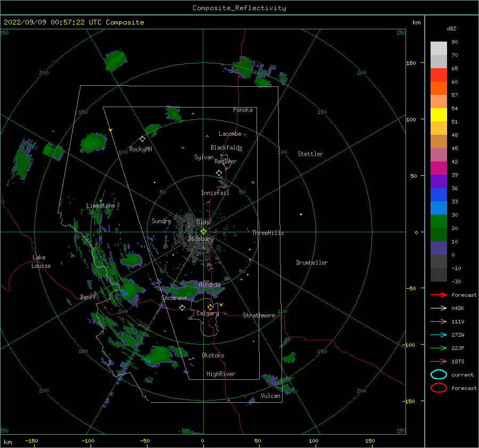Select the blue 36 dBZ color swatch

439,194
